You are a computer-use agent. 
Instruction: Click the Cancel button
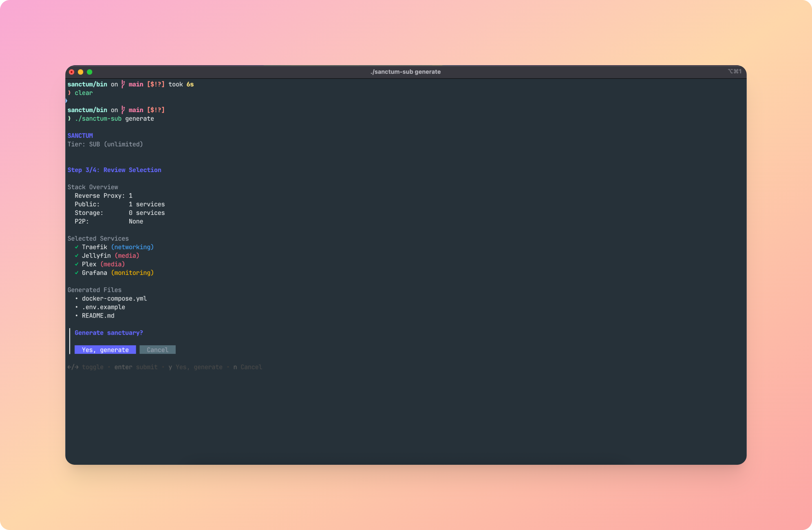(157, 350)
